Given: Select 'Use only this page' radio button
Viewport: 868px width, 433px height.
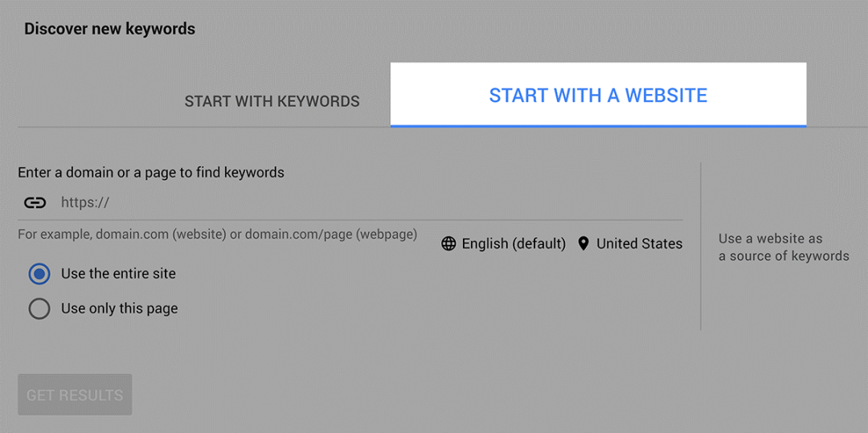Looking at the screenshot, I should (x=39, y=308).
